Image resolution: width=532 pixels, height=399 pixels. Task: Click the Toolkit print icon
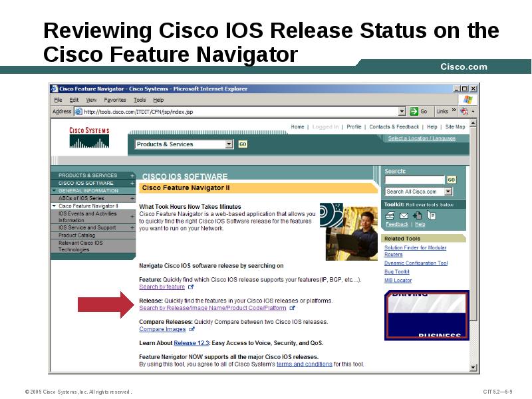(x=390, y=215)
